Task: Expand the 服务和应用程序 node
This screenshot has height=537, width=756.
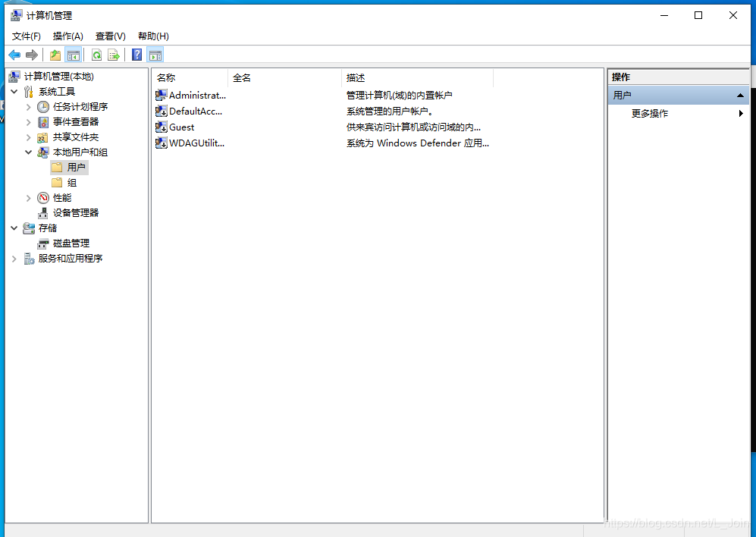Action: click(x=14, y=259)
